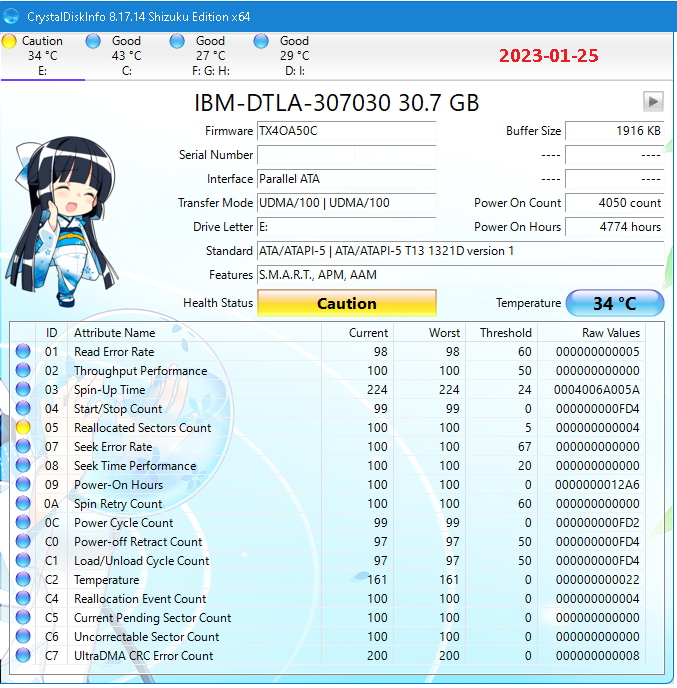
Task: Click the 34 °C temperature button
Action: [x=615, y=303]
